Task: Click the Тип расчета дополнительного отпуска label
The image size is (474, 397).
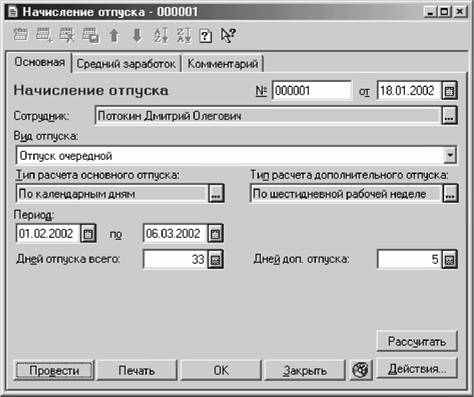Action: tap(349, 175)
